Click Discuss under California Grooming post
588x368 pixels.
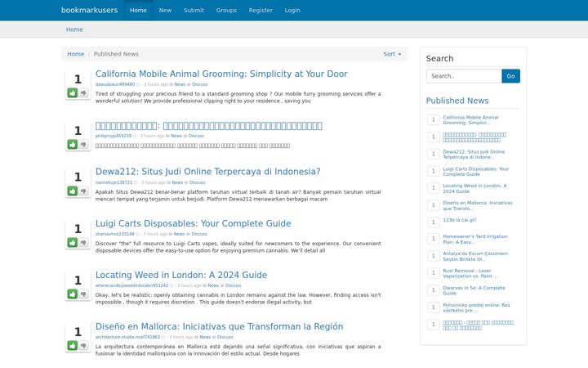(x=199, y=84)
